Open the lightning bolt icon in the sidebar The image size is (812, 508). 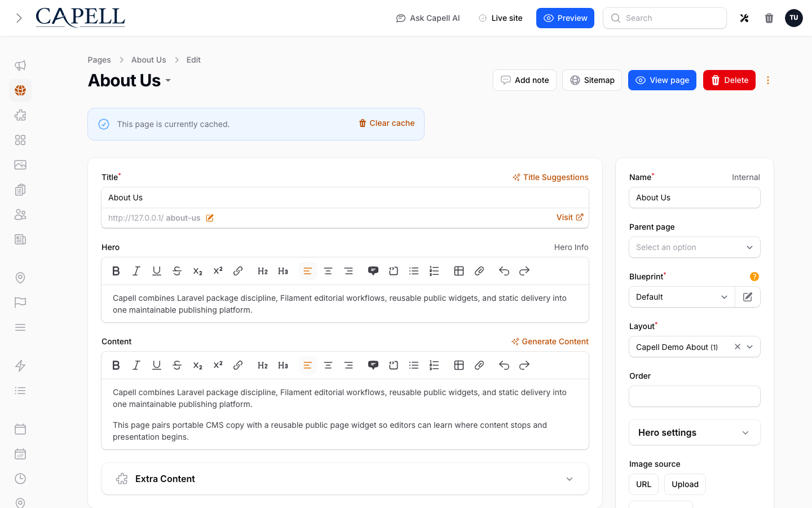[x=20, y=366]
